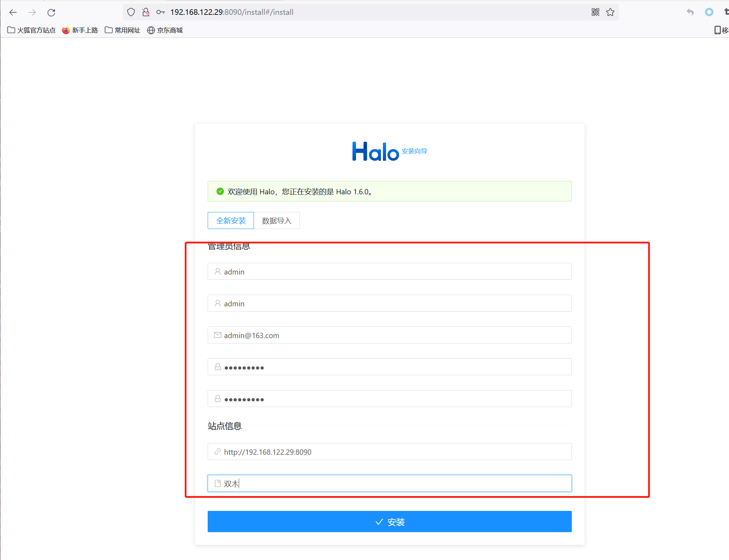Click the key saved-password icon
This screenshot has width=729, height=560.
[x=160, y=12]
